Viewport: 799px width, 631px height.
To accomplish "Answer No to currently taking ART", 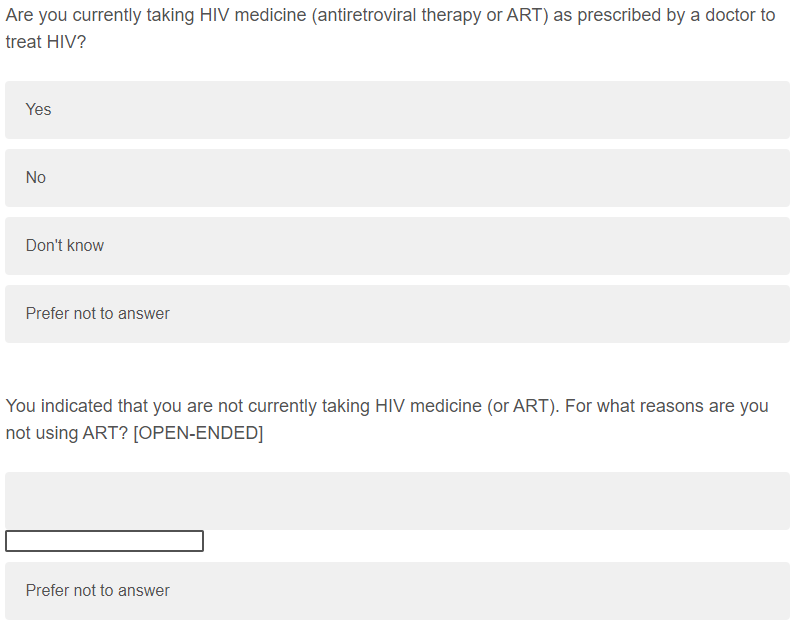I will point(397,178).
